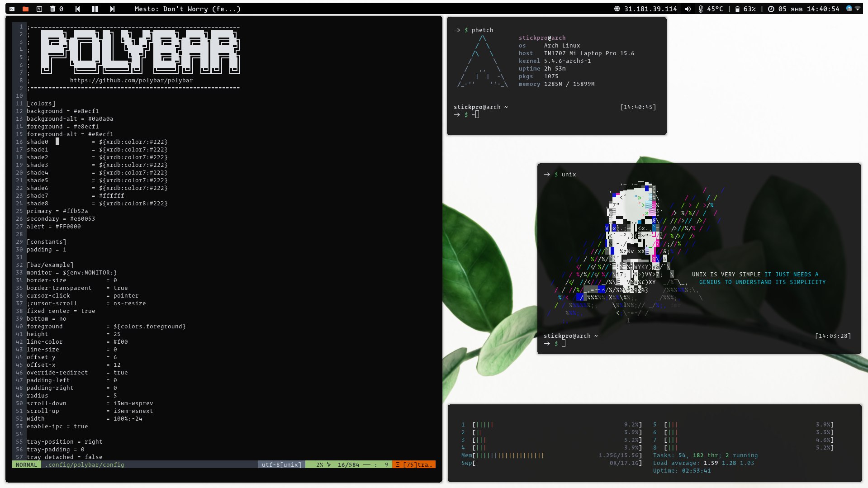
Task: Click the line-color = #f00 value
Action: (120, 341)
